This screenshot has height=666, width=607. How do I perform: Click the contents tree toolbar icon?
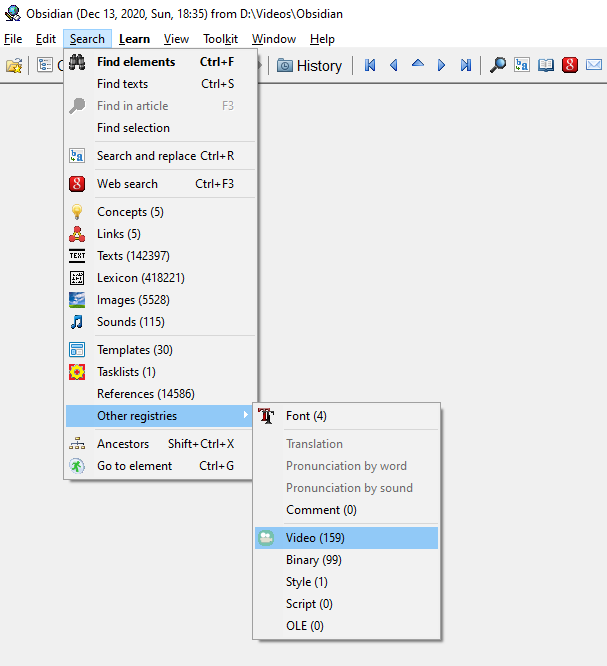coord(45,65)
